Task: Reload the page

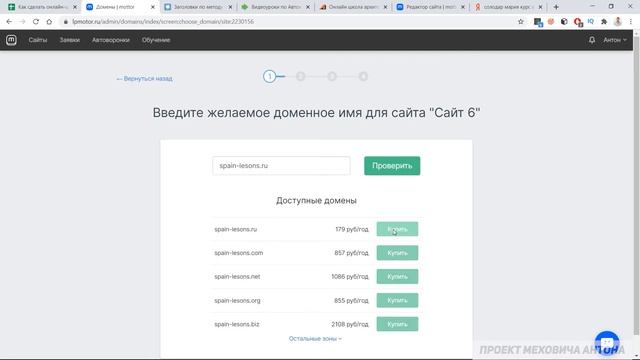Action: (x=36, y=22)
